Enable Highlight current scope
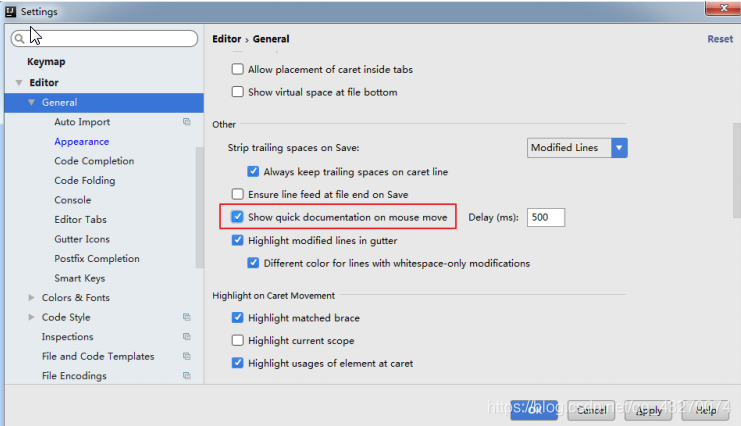This screenshot has width=741, height=426. tap(238, 340)
